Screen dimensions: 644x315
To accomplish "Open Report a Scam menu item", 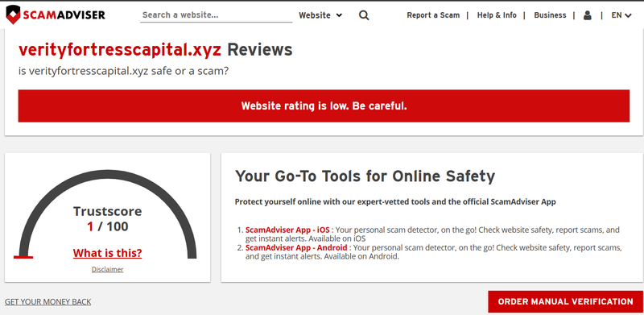I will 433,15.
